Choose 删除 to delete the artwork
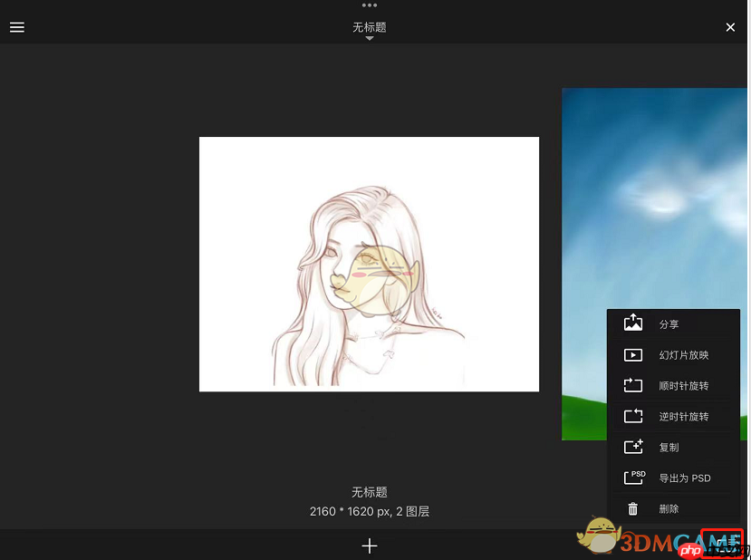 (x=669, y=508)
